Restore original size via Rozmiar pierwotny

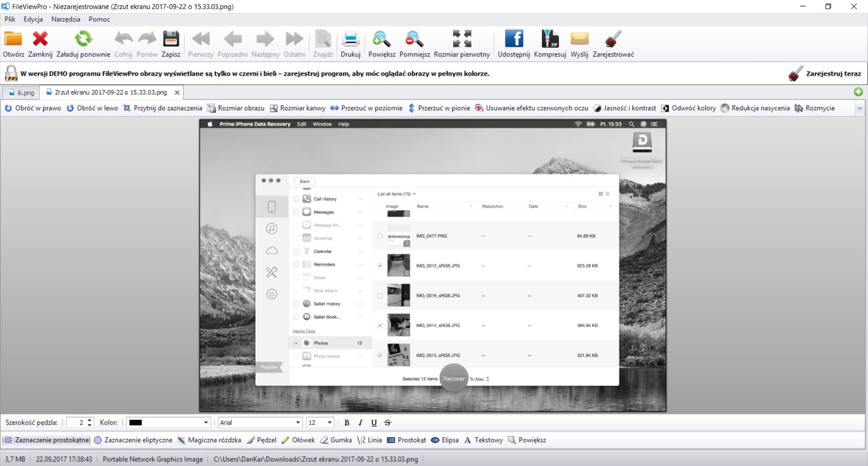coord(462,43)
